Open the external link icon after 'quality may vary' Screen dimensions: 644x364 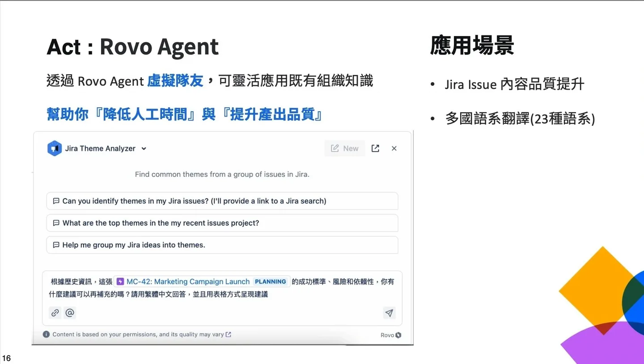click(x=228, y=334)
